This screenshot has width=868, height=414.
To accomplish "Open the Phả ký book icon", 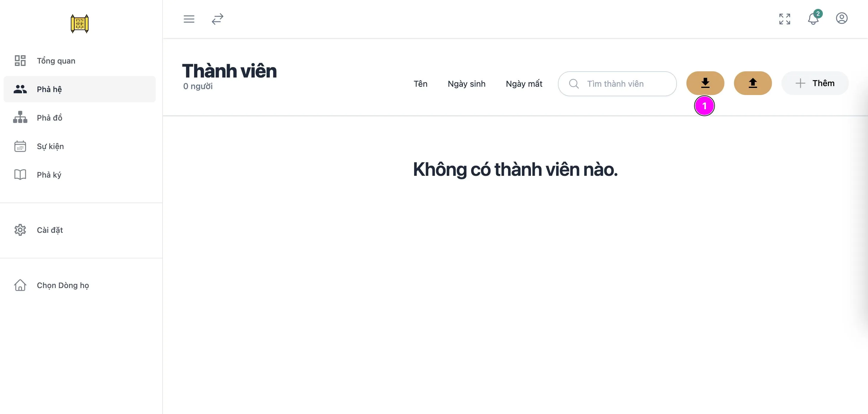I will pos(20,174).
